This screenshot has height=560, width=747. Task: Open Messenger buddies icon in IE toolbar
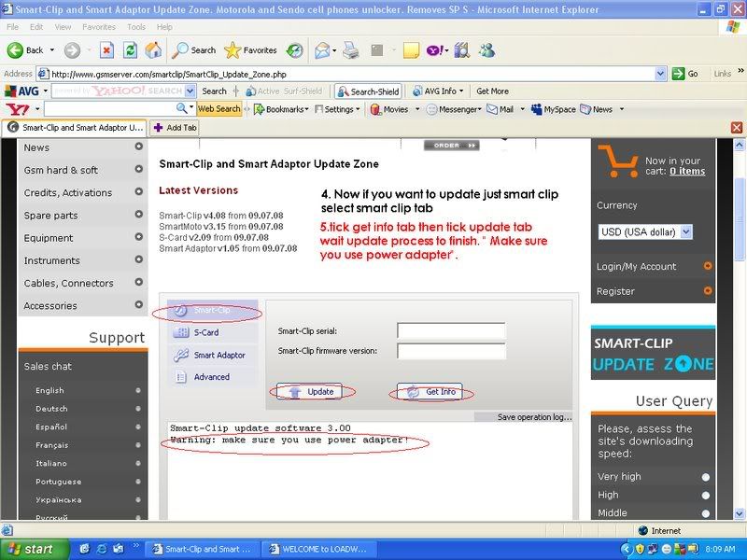486,50
